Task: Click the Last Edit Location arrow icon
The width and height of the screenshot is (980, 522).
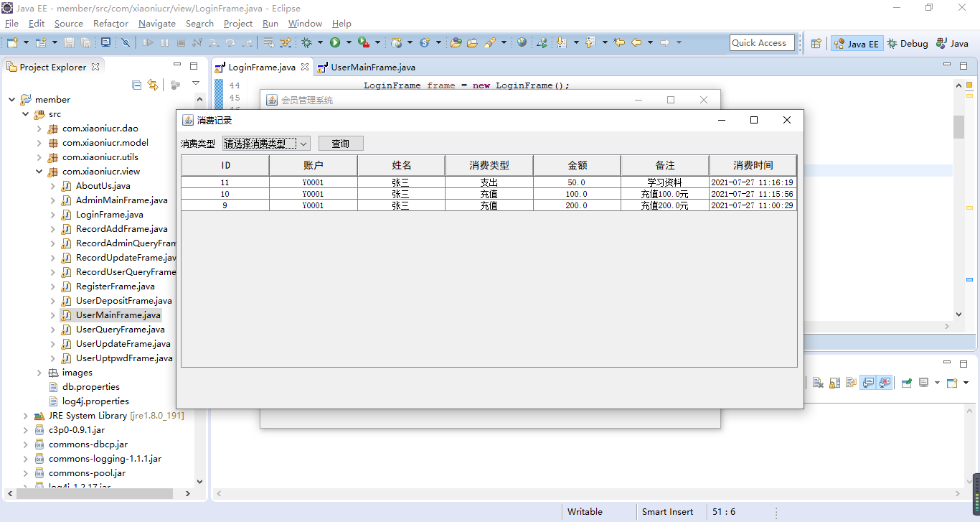Action: point(618,42)
